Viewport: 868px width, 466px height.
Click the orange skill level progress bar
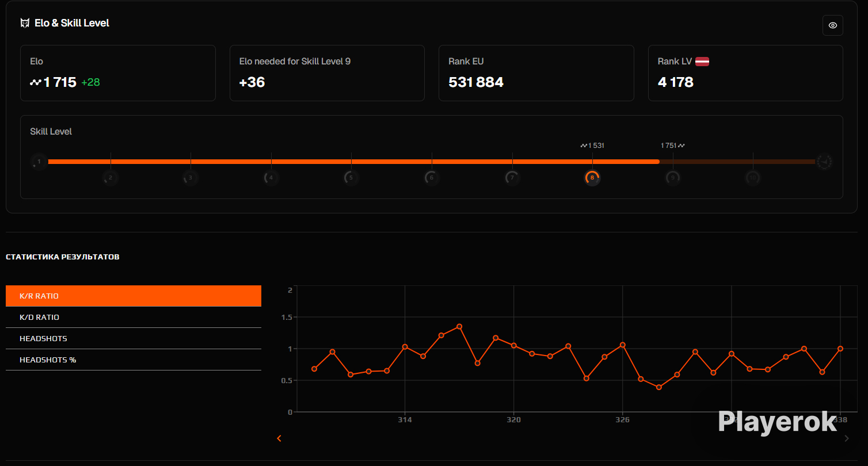click(353, 162)
